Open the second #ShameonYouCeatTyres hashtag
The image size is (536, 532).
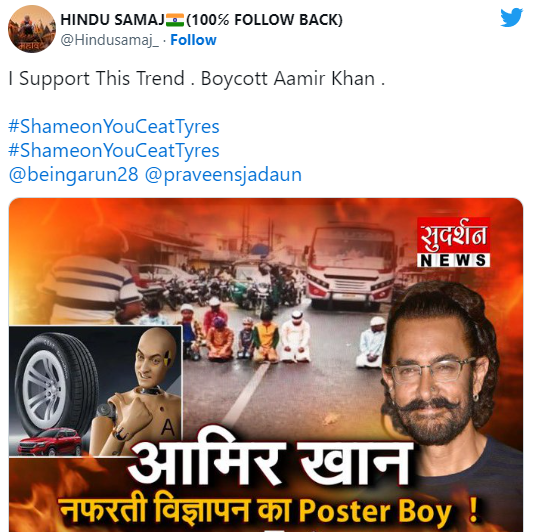pyautogui.click(x=114, y=150)
